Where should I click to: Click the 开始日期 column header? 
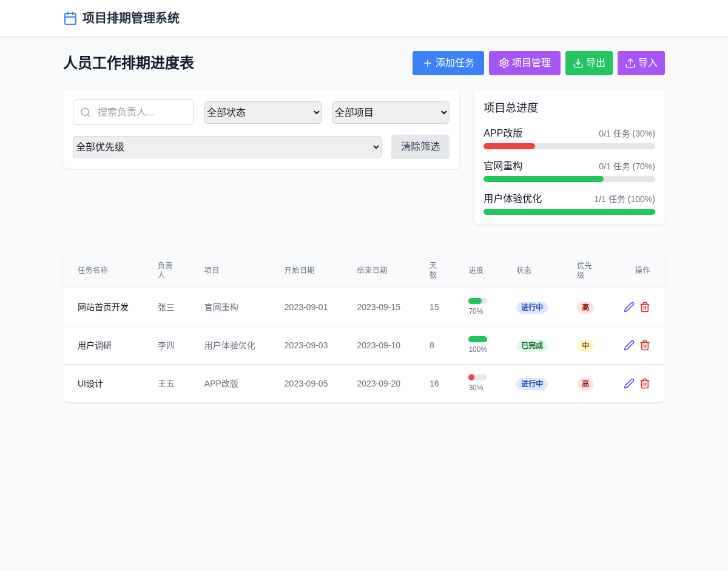pyautogui.click(x=300, y=270)
